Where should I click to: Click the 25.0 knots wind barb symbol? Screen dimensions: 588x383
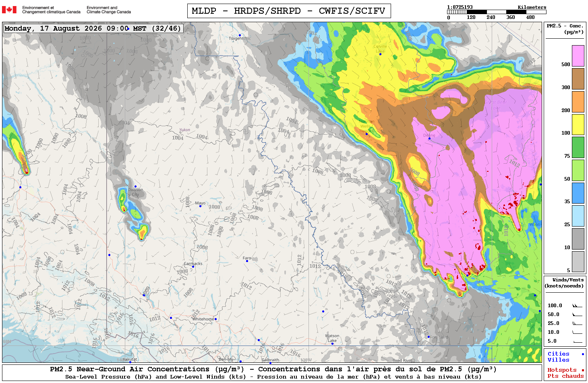577,323
